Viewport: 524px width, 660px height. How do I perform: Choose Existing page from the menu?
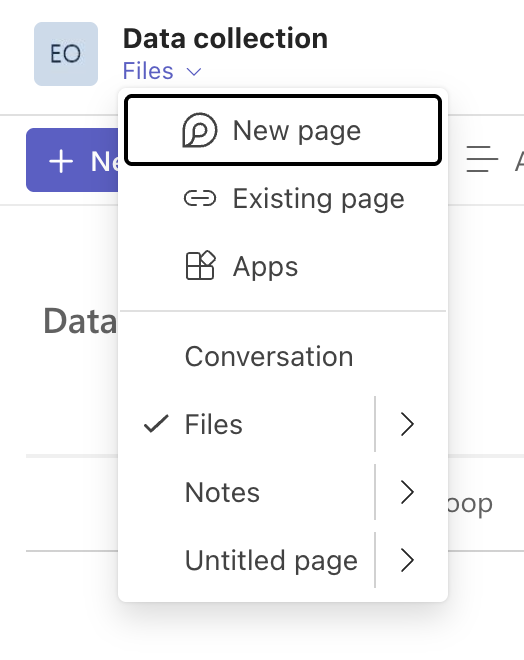tap(283, 198)
